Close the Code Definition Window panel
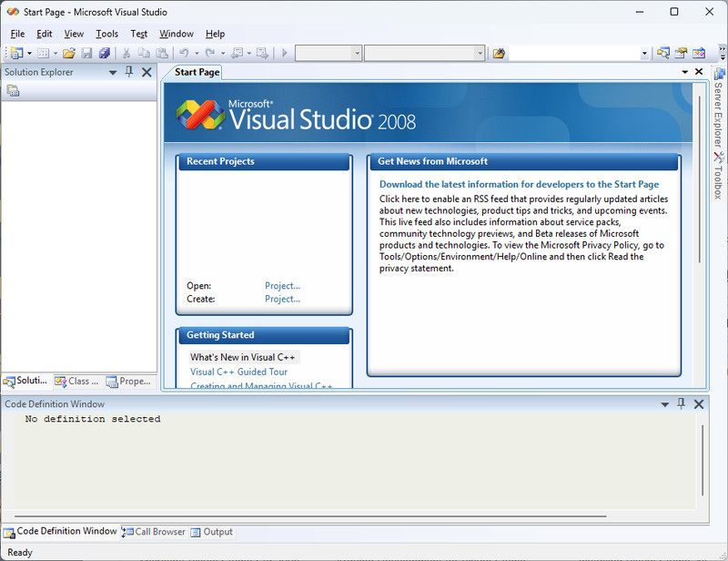Image resolution: width=728 pixels, height=561 pixels. tap(699, 403)
